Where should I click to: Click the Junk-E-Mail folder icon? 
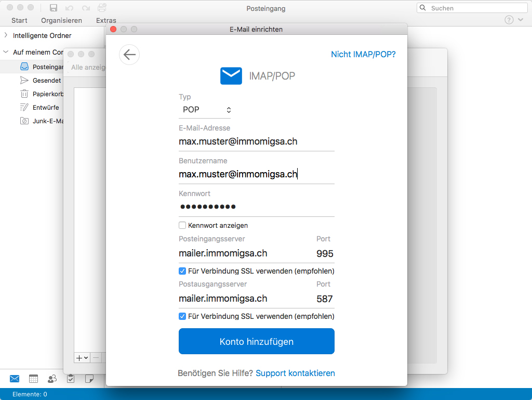(x=24, y=121)
